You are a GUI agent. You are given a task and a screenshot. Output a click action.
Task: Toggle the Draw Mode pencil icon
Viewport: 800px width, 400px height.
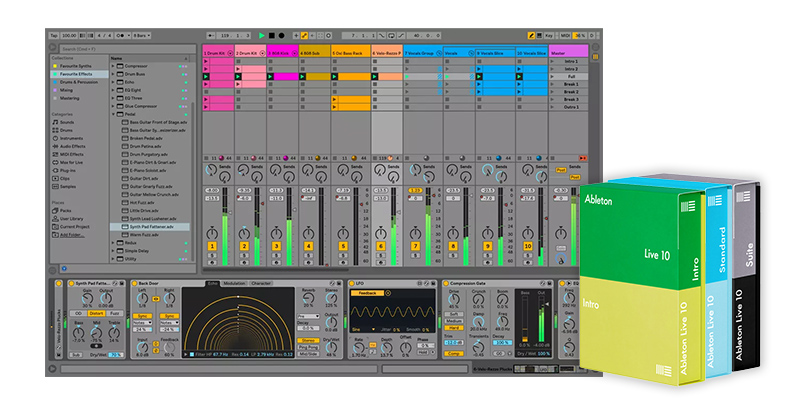coord(531,36)
